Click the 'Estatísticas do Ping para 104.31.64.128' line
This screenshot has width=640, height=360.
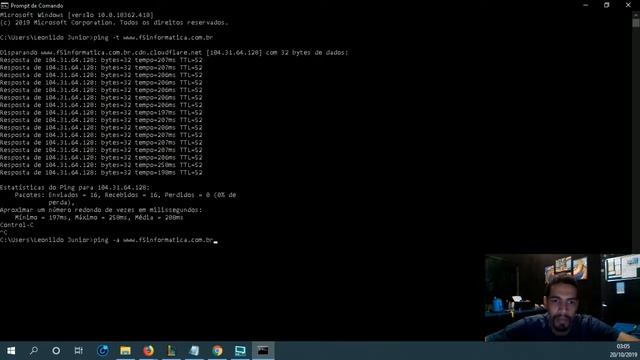point(75,187)
